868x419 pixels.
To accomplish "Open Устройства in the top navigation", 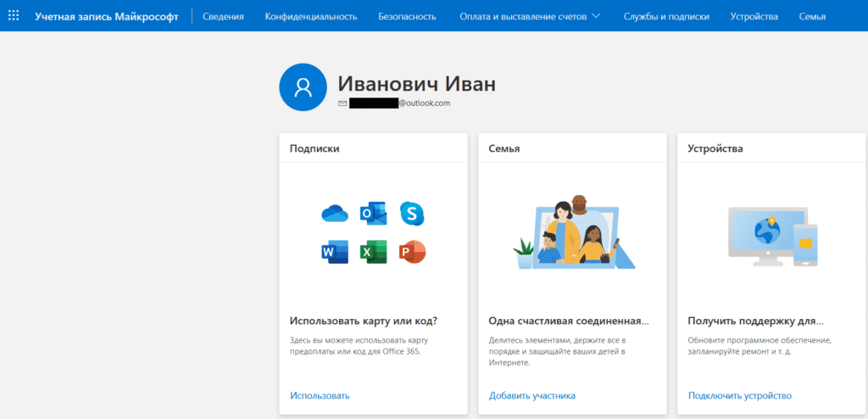I will point(754,16).
